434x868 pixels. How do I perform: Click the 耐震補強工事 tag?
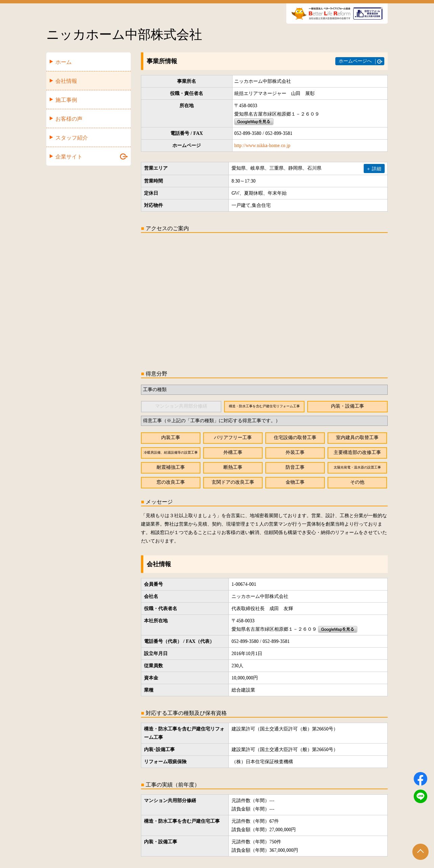171,467
